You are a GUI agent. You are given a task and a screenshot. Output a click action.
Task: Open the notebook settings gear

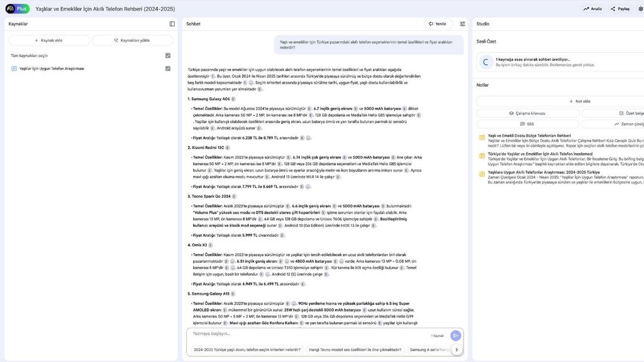pos(640,8)
